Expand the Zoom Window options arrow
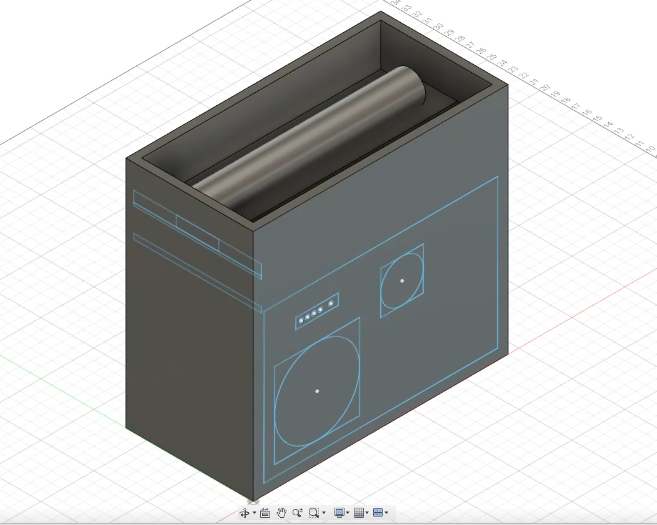Image resolution: width=657 pixels, height=525 pixels. 324,513
